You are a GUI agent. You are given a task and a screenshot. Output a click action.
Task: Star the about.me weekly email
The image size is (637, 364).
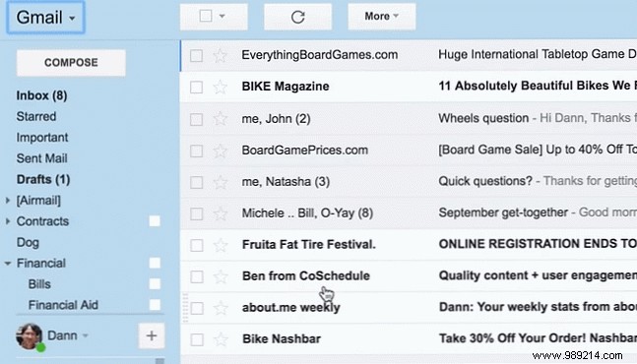coord(221,308)
